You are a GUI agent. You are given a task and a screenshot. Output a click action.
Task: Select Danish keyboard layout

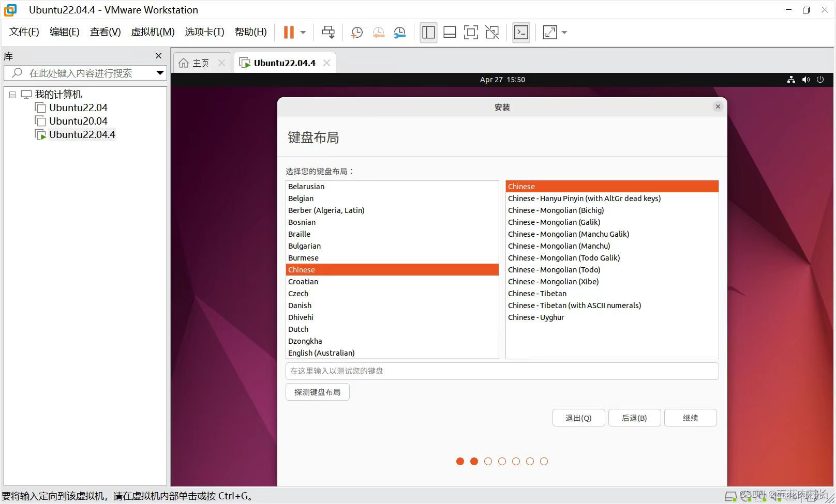pyautogui.click(x=392, y=306)
